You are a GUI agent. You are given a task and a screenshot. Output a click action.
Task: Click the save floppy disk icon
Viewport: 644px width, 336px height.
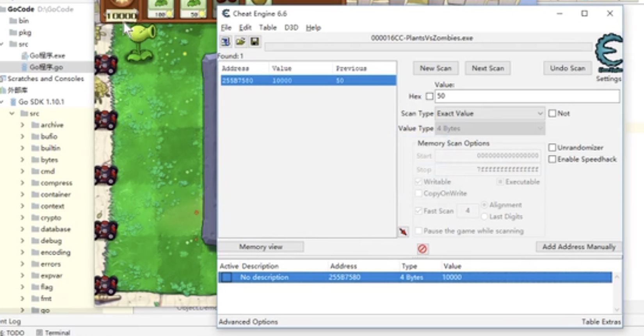[254, 41]
